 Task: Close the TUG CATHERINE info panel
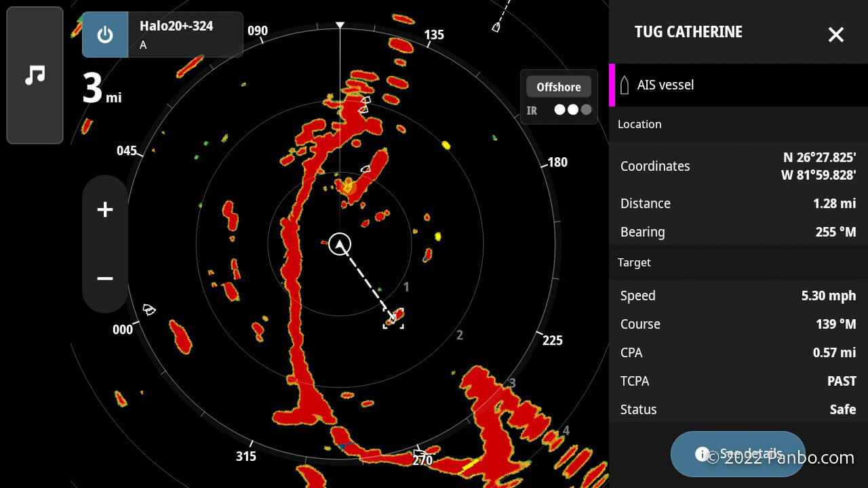[x=835, y=35]
